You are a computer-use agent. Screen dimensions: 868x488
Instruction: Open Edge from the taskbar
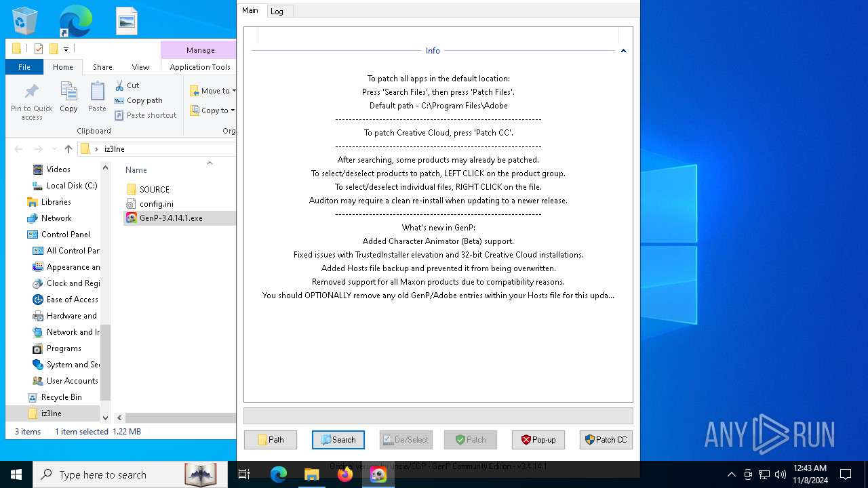pyautogui.click(x=279, y=475)
